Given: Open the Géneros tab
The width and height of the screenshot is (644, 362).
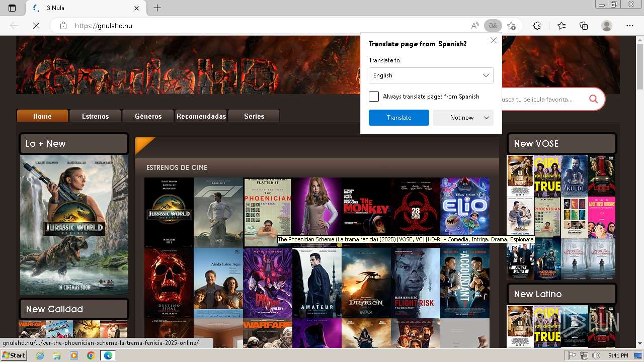Looking at the screenshot, I should [148, 116].
